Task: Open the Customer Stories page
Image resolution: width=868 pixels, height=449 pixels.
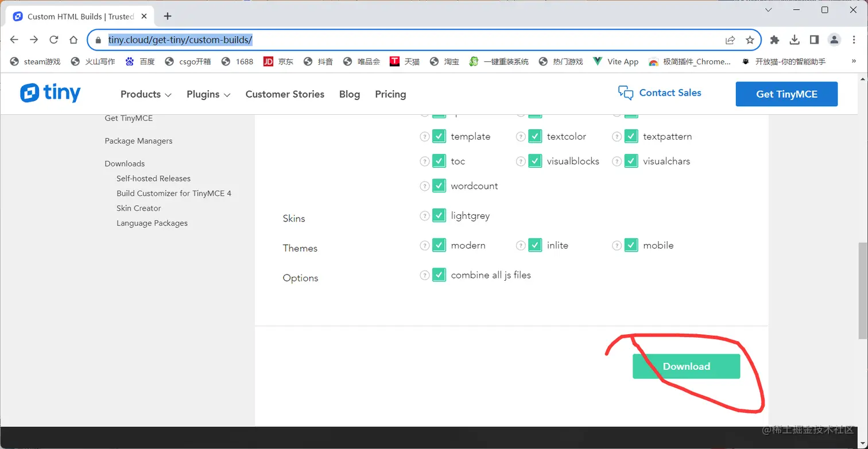Action: [x=285, y=94]
